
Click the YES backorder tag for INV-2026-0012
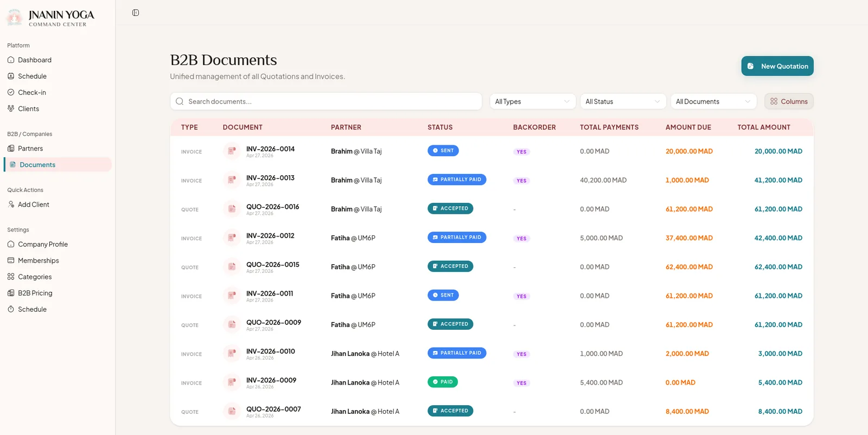coord(521,239)
